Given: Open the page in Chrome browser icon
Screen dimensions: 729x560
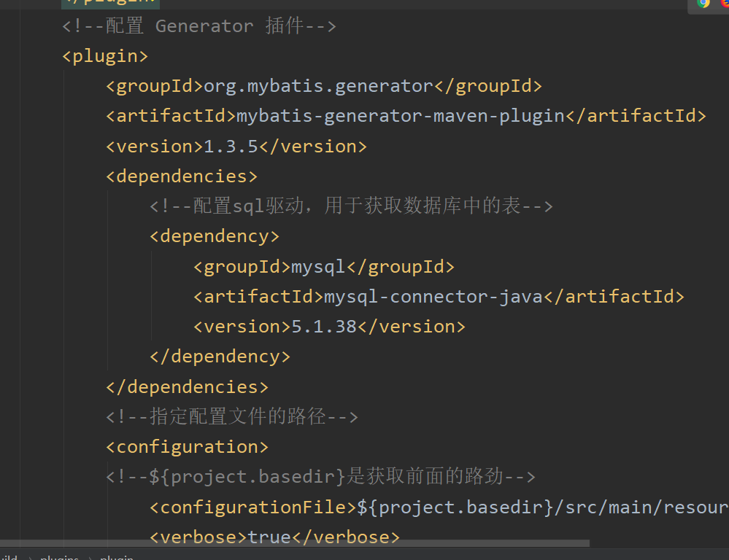Looking at the screenshot, I should [x=703, y=3].
